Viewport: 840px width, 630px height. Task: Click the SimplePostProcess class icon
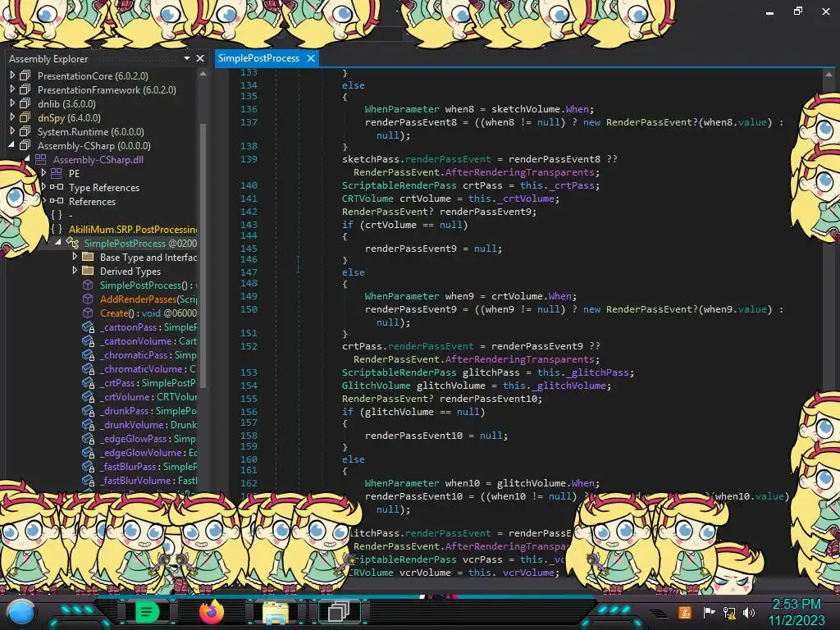pos(72,243)
